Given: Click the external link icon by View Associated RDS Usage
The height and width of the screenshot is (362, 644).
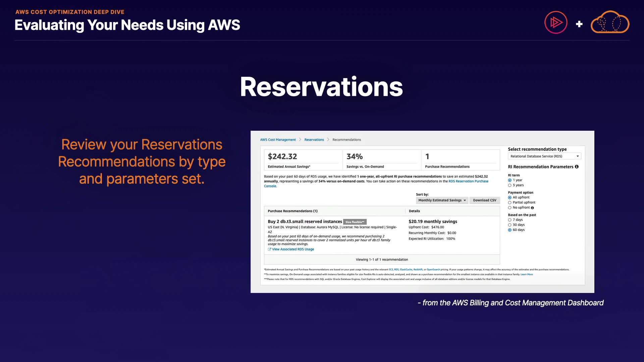Looking at the screenshot, I should point(269,249).
